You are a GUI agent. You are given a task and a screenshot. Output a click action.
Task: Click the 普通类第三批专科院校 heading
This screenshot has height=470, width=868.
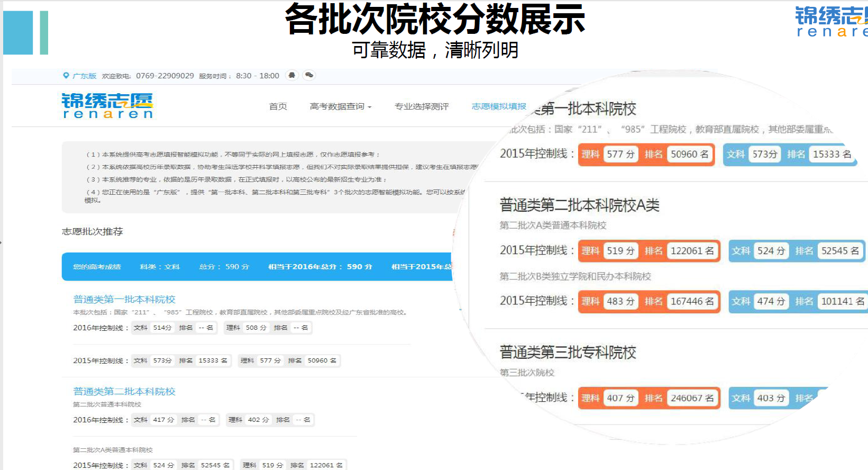pyautogui.click(x=568, y=352)
